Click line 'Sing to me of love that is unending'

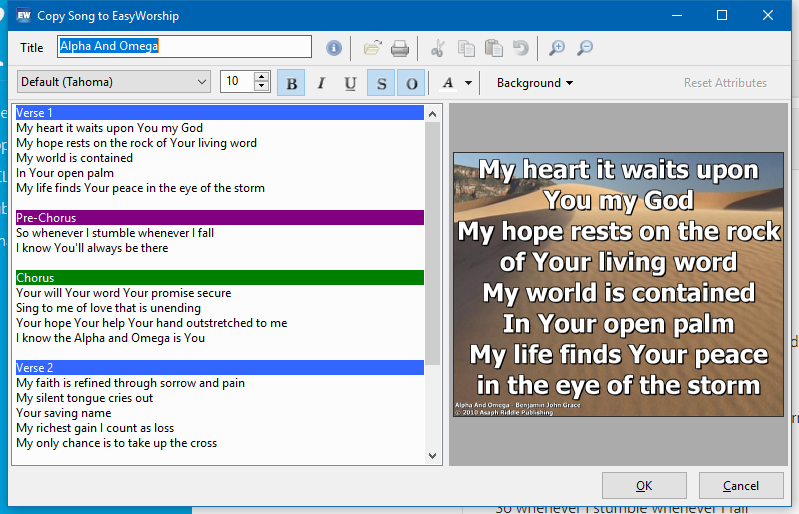click(x=109, y=308)
